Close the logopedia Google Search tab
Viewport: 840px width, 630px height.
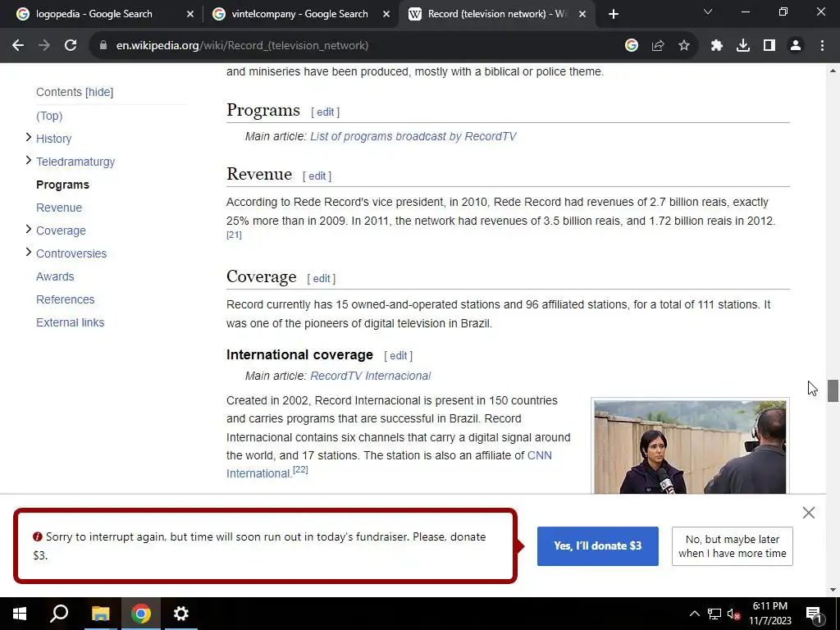coord(190,15)
